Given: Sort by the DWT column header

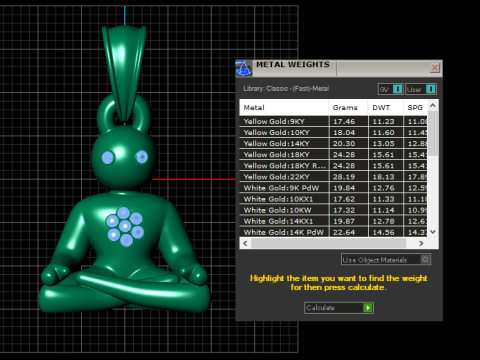Looking at the screenshot, I should tap(385, 108).
